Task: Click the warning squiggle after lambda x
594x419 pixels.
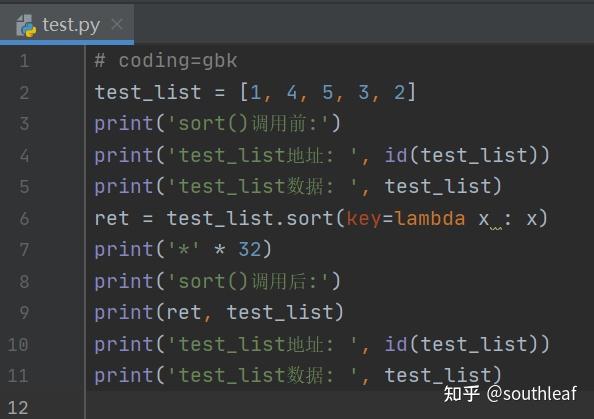Action: pos(496,228)
